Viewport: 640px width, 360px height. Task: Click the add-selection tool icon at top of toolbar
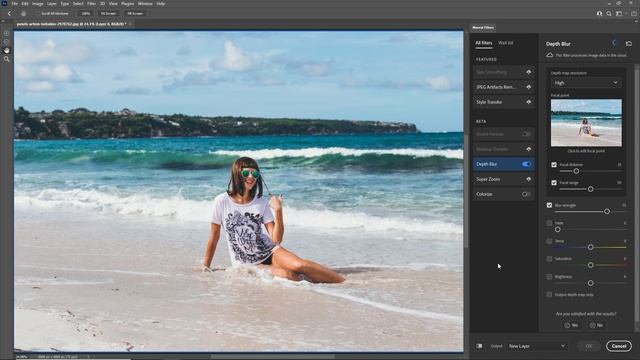7,33
